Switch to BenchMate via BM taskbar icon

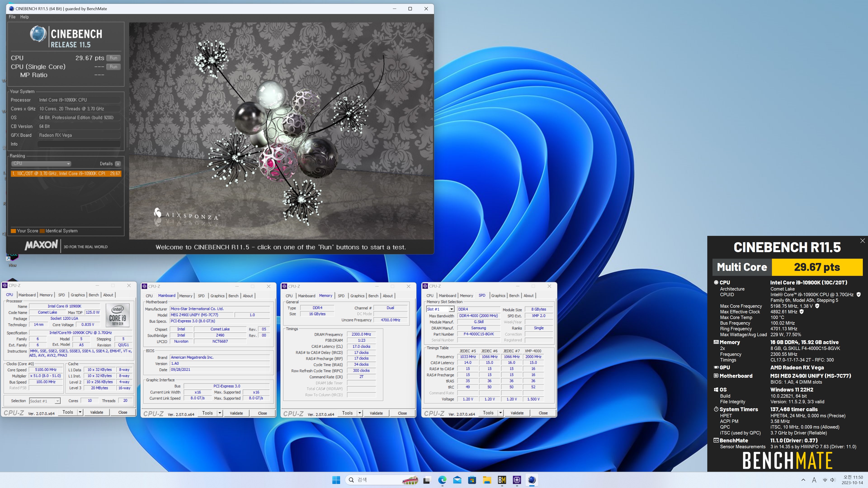[x=502, y=480]
